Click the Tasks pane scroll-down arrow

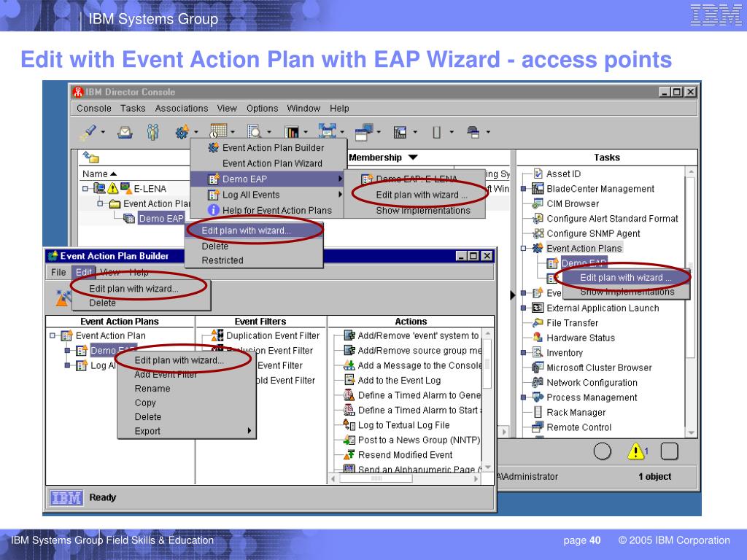691,432
